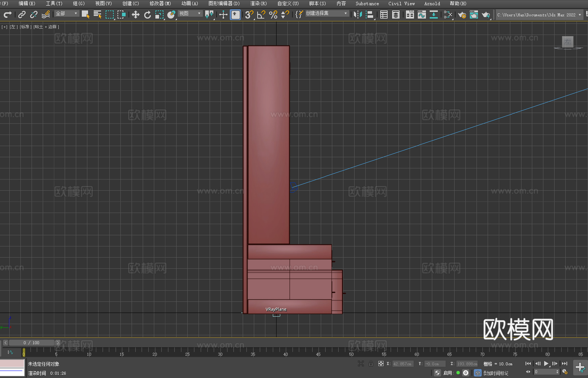Open 编辑(E) menu

coord(27,3)
